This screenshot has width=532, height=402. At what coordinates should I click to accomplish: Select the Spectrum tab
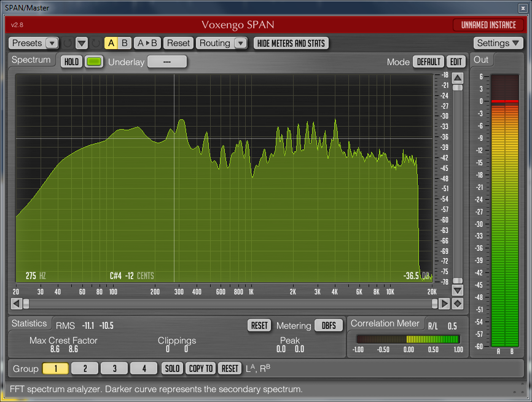tap(31, 60)
